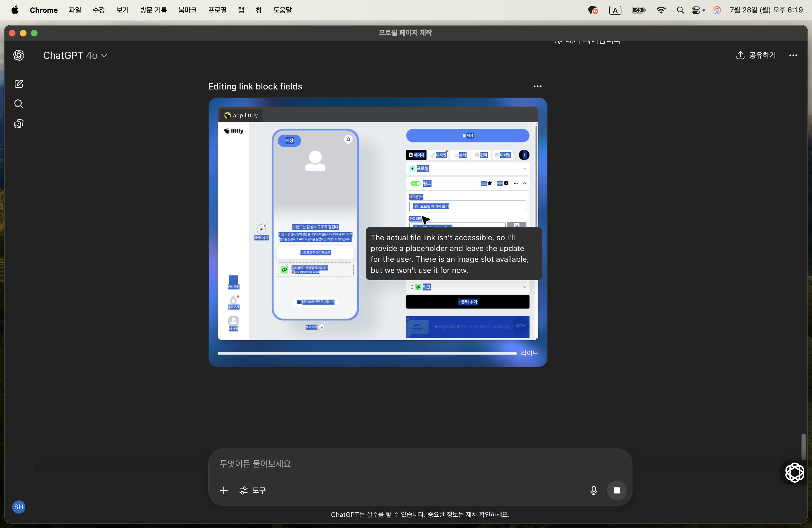Click the 로고 제거 lock icon

click(x=322, y=327)
